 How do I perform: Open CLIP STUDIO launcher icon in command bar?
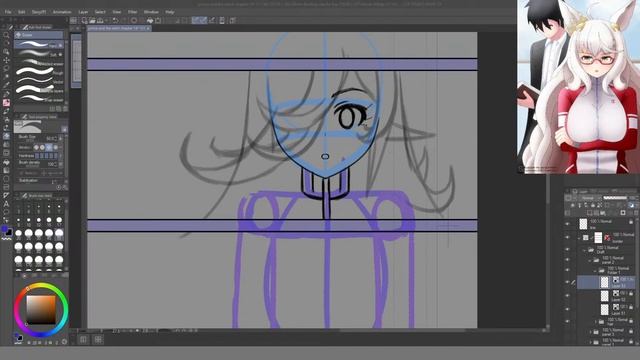click(x=73, y=20)
